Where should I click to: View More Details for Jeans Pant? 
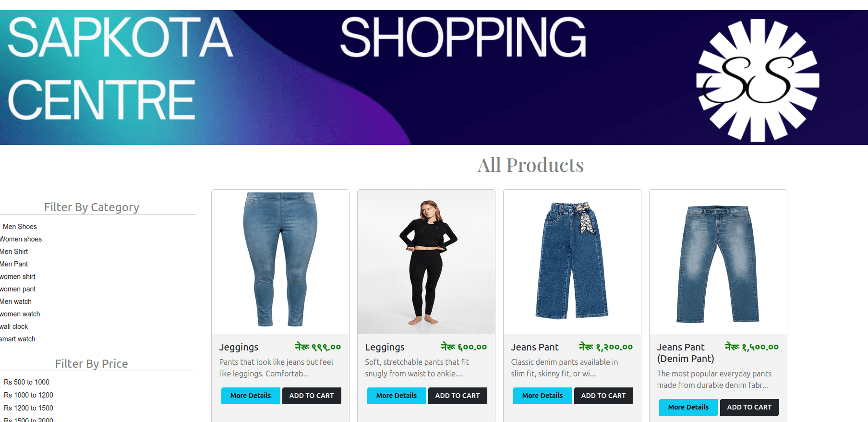pos(542,396)
